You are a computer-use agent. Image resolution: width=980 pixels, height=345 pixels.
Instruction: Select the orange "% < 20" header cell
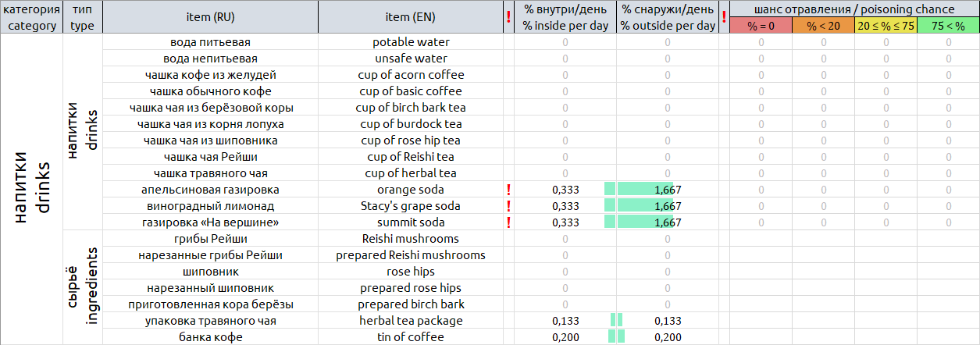point(823,26)
